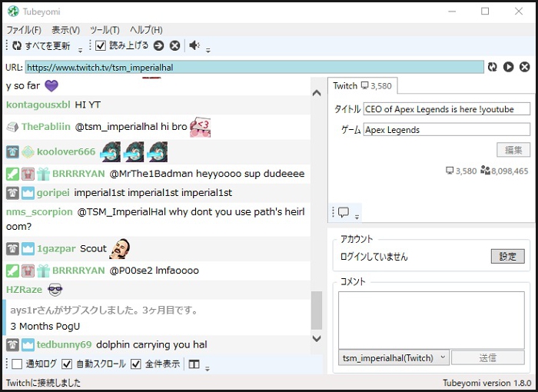This screenshot has height=392, width=538.
Task: Reload the URL with refresh icon
Action: [493, 67]
